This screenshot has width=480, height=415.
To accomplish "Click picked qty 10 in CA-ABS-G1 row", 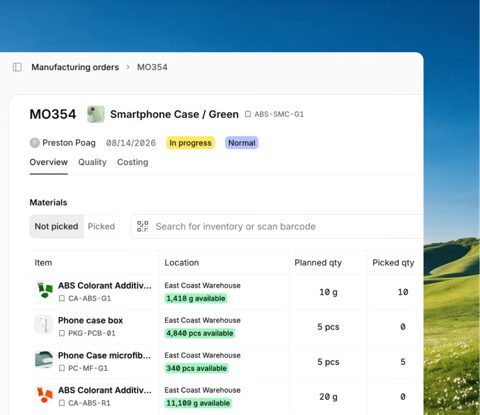I will (403, 292).
